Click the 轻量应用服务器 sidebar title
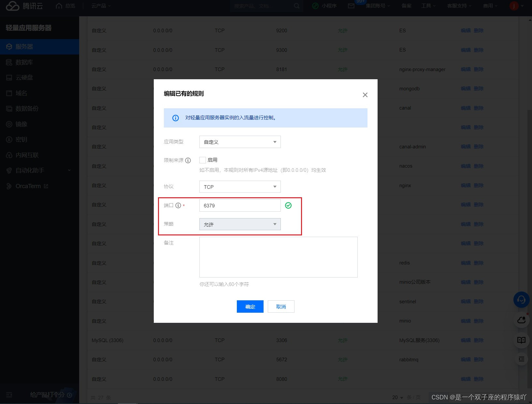Image resolution: width=532 pixels, height=404 pixels. tap(29, 28)
